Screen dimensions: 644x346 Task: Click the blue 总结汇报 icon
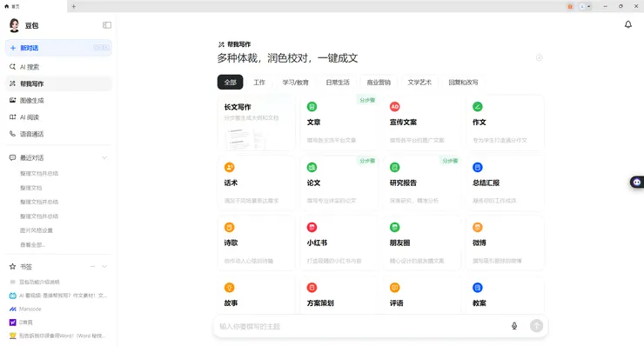coord(477,167)
